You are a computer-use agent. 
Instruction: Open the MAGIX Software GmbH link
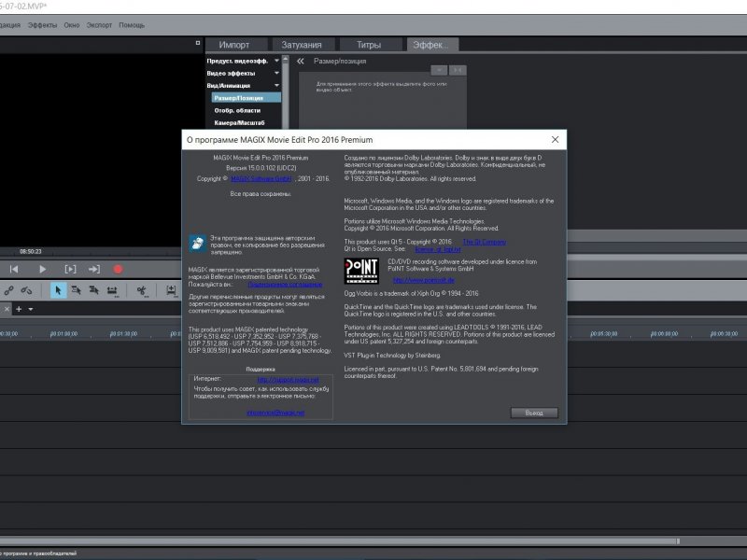(x=261, y=179)
